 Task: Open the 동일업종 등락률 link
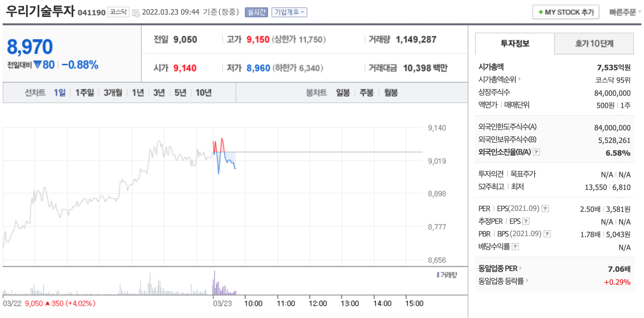pyautogui.click(x=503, y=281)
